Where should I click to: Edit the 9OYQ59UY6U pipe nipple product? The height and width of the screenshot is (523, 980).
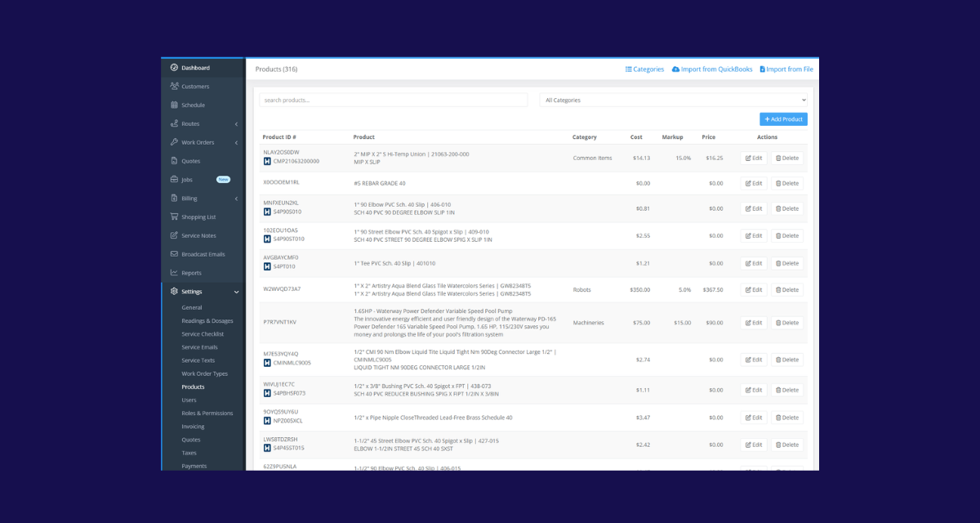(754, 418)
